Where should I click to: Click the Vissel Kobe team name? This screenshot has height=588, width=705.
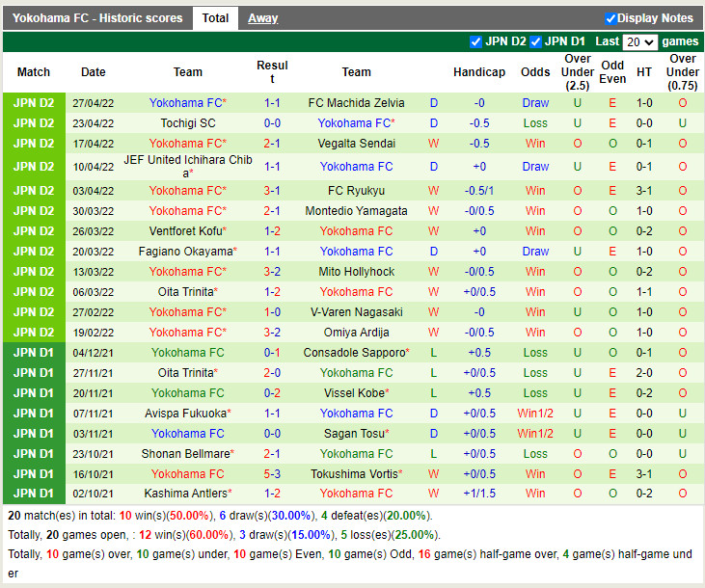click(x=353, y=393)
